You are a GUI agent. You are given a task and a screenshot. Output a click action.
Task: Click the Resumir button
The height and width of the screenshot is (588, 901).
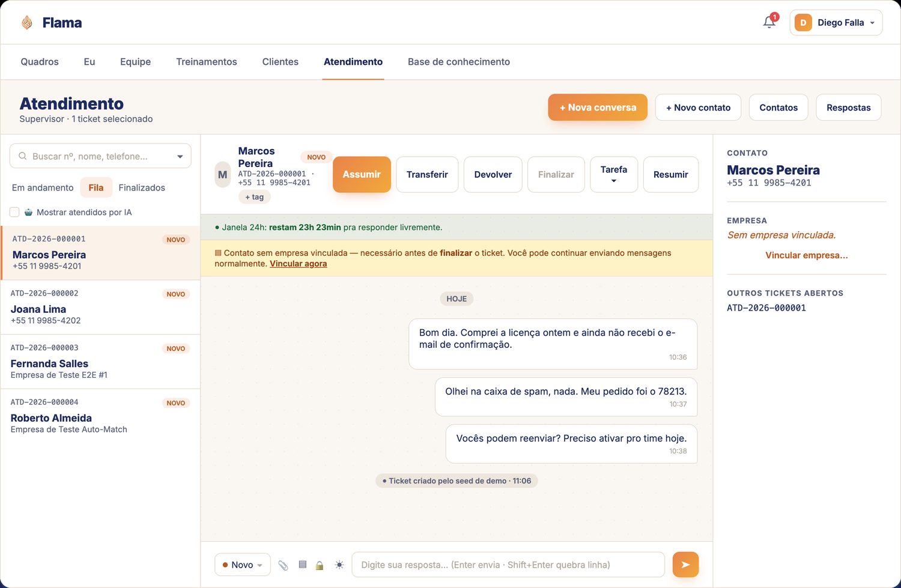671,175
